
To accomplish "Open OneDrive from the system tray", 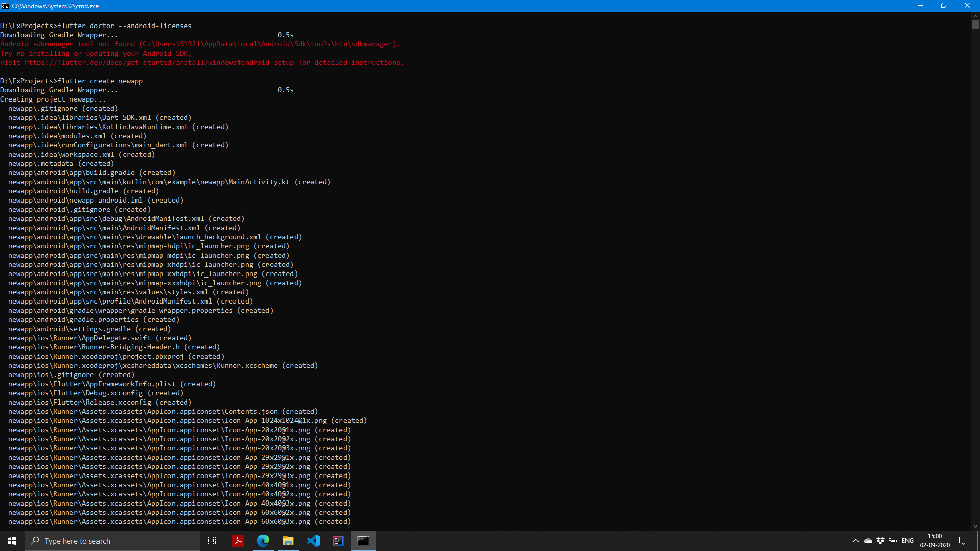I will coord(868,541).
